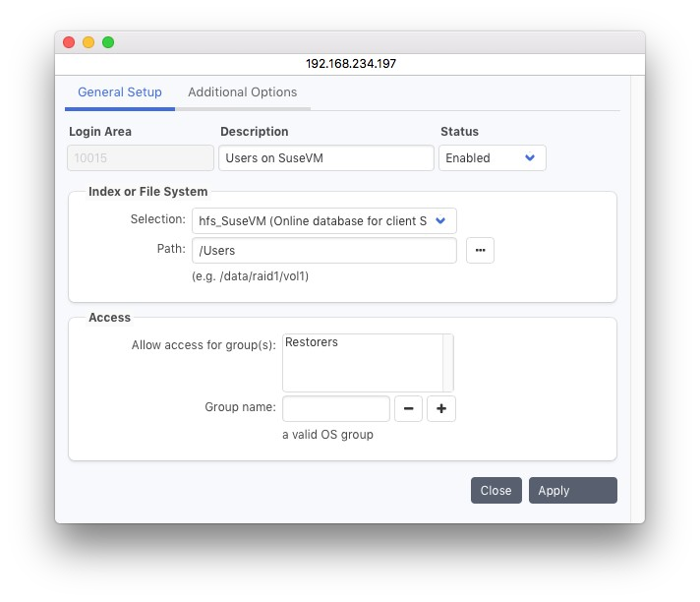Remove group with the minus button
The width and height of the screenshot is (700, 602).
point(408,408)
